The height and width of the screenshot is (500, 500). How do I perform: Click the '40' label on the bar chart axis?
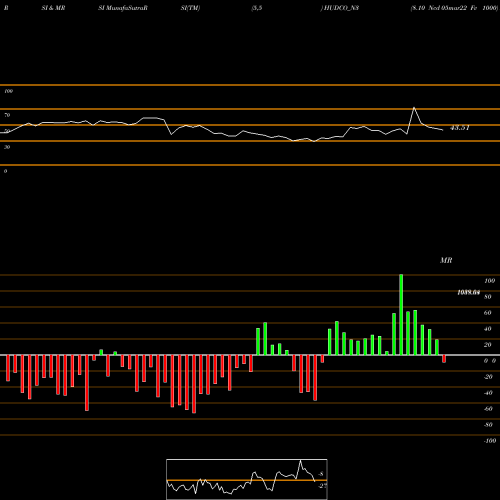pos(488,329)
